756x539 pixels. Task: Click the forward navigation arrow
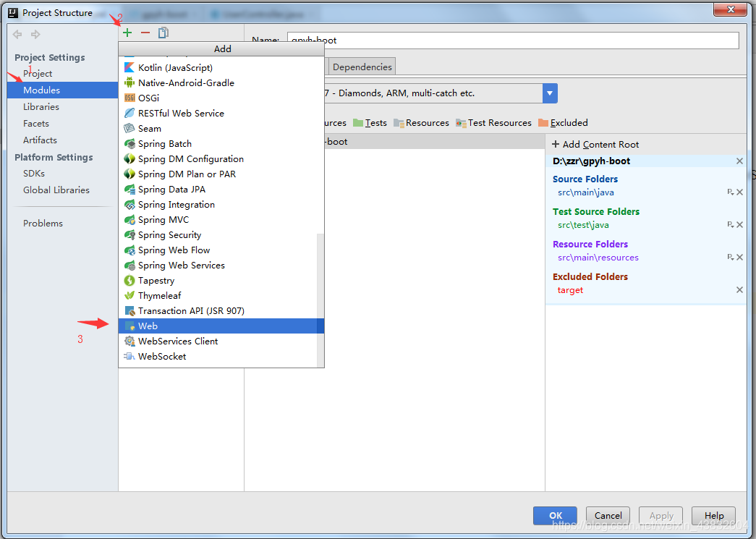pos(35,34)
